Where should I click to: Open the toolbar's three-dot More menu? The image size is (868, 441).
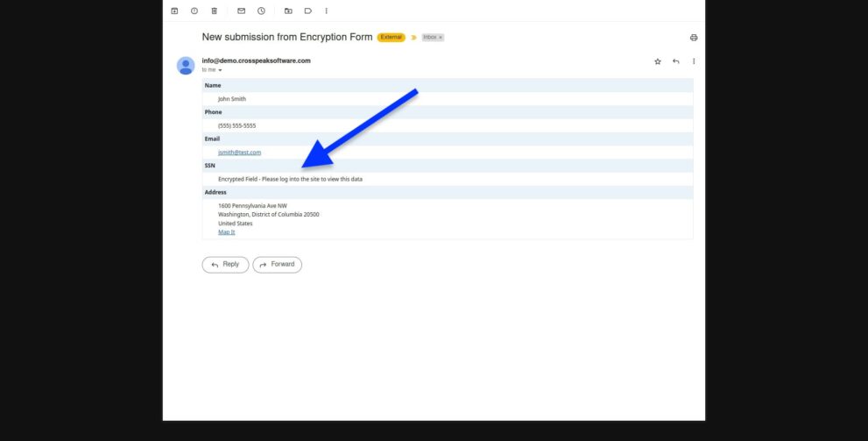click(327, 11)
